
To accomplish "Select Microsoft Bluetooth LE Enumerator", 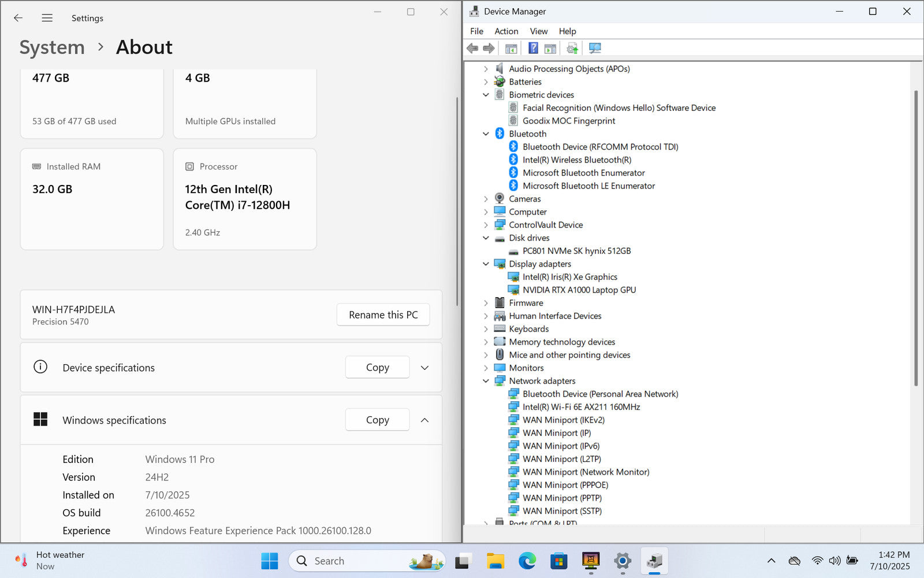I will (x=582, y=186).
